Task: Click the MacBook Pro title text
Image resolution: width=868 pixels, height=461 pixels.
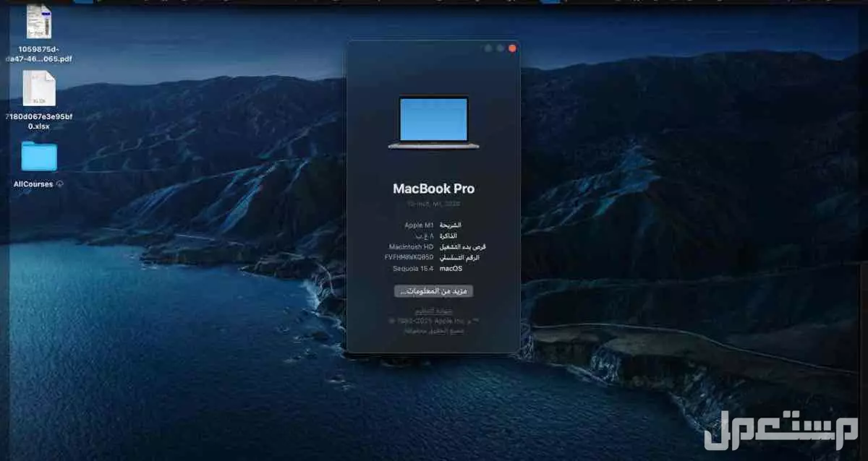Action: click(x=433, y=189)
